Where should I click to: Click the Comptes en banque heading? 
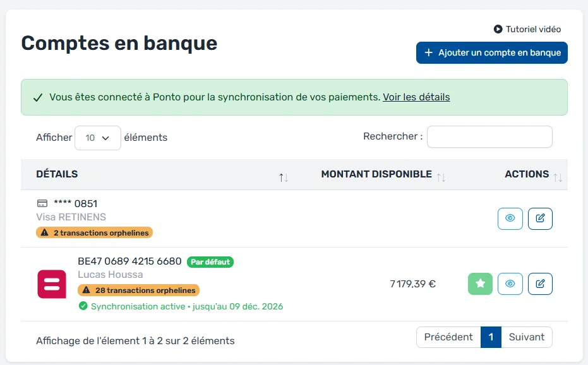[x=119, y=43]
